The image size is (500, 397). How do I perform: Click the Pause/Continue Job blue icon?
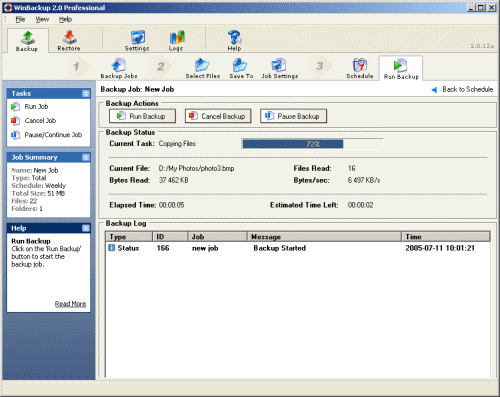(x=15, y=135)
